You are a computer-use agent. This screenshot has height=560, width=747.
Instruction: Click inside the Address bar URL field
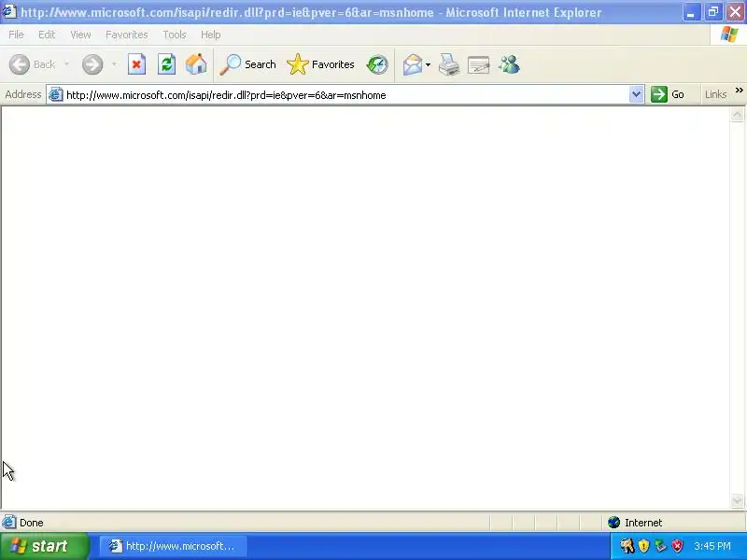(x=345, y=95)
